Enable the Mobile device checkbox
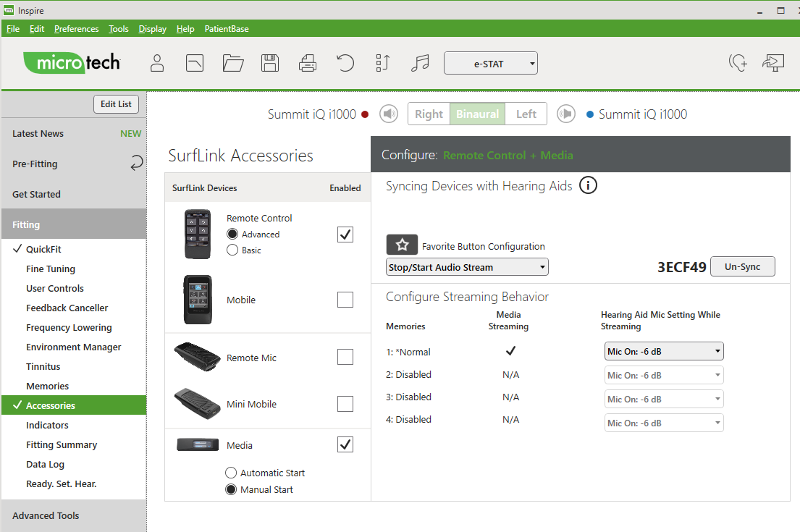The image size is (800, 532). (x=345, y=300)
